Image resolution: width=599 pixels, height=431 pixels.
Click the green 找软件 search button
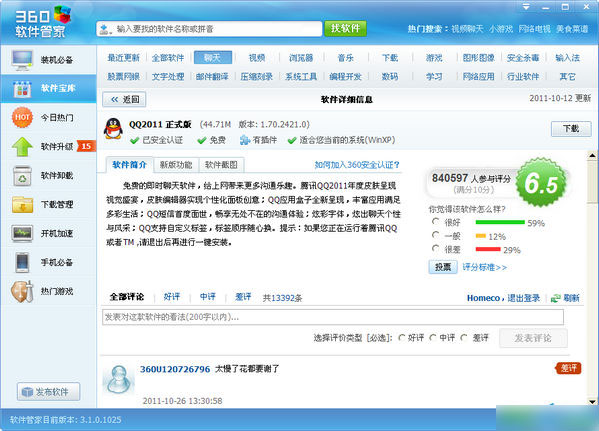click(x=345, y=28)
